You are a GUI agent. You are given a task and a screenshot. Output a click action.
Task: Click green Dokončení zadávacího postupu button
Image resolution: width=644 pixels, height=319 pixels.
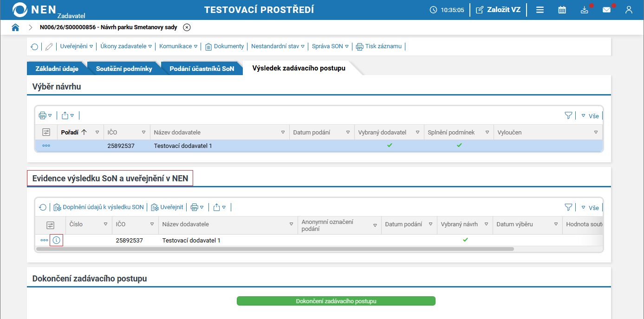[x=336, y=301]
